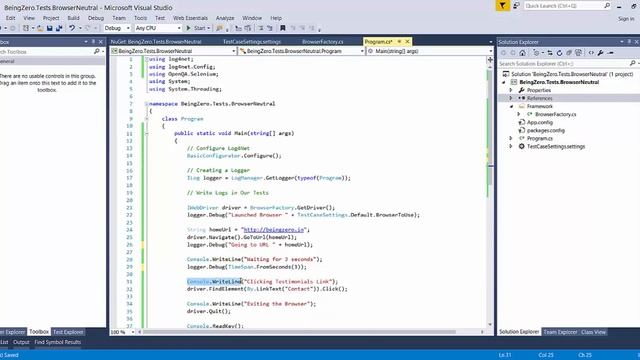Click the Save All icon
The height and width of the screenshot is (360, 640).
(59, 28)
